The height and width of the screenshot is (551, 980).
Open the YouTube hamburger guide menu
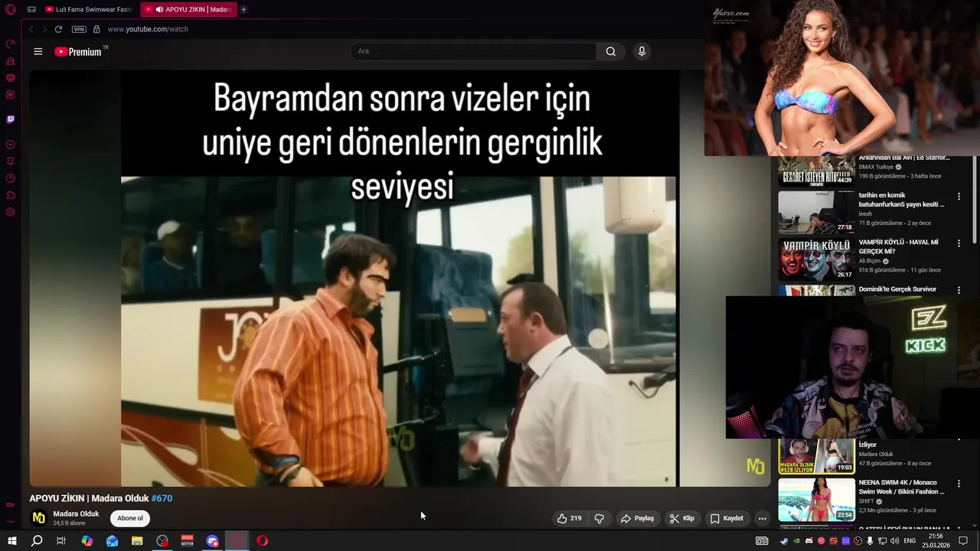[38, 51]
